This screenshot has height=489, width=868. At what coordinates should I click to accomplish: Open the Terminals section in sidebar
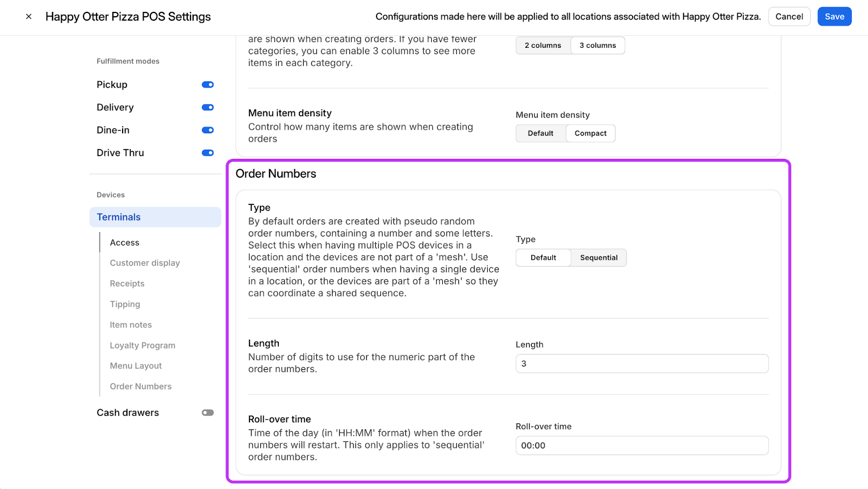[x=155, y=217]
